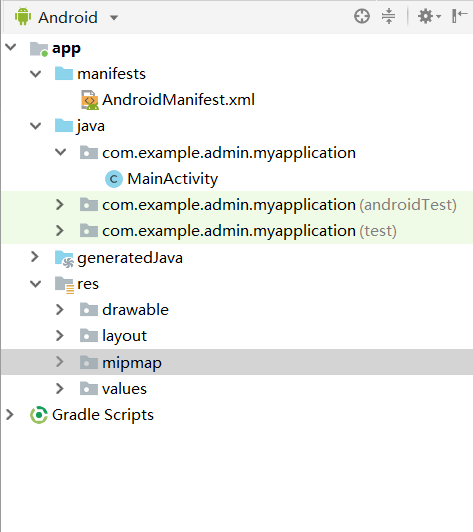
Task: Expand the androidTest package
Action: click(x=60, y=205)
